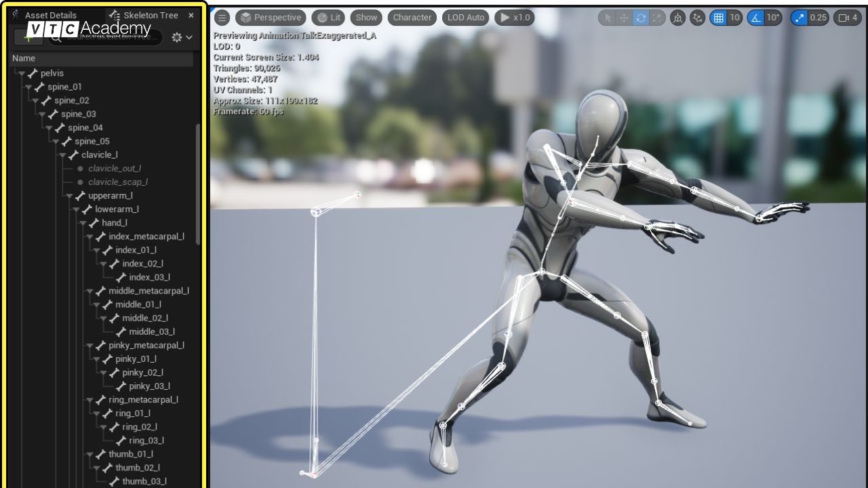Click the local/world coordinate space cube icon
The image size is (868, 488).
click(677, 18)
